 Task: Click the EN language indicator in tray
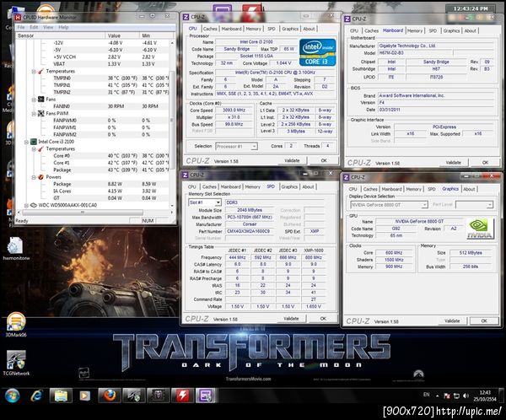click(426, 395)
